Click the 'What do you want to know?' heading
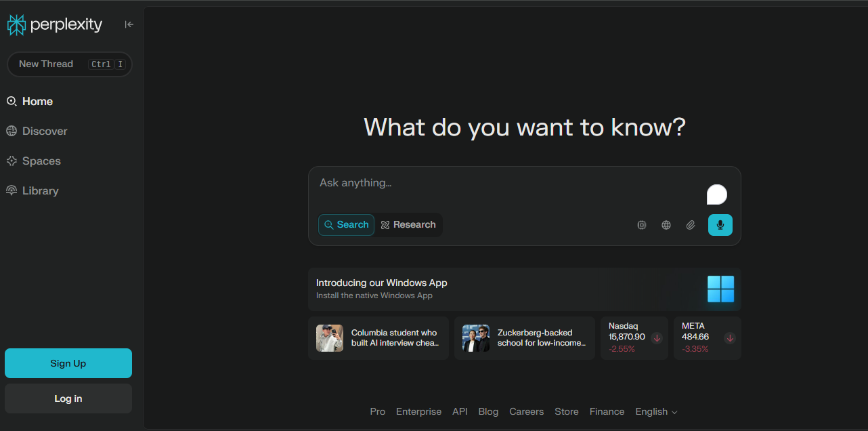868x431 pixels. click(525, 127)
